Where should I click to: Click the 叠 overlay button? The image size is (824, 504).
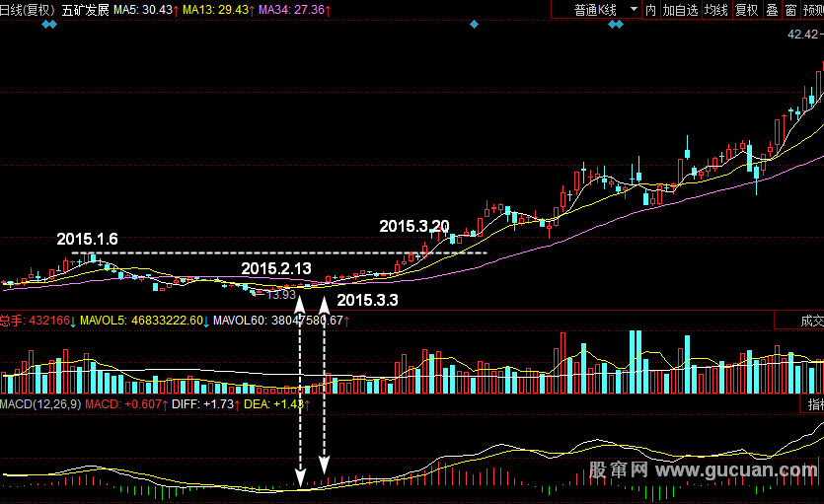772,9
